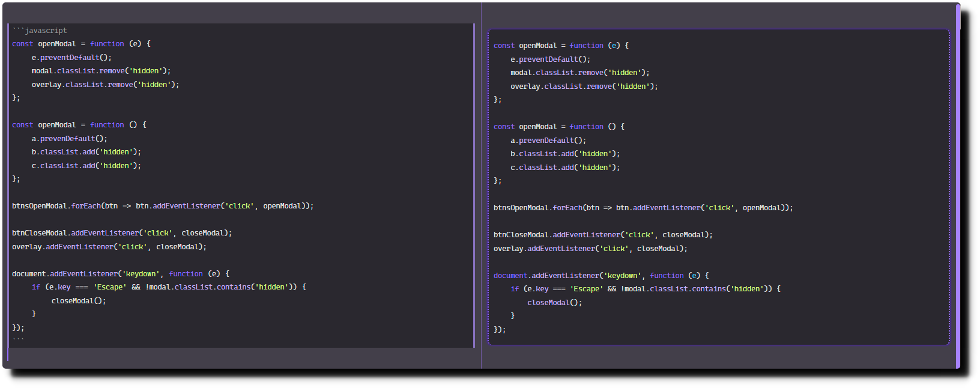Click 'function (e) {' openModal line in preview pane

[561, 46]
